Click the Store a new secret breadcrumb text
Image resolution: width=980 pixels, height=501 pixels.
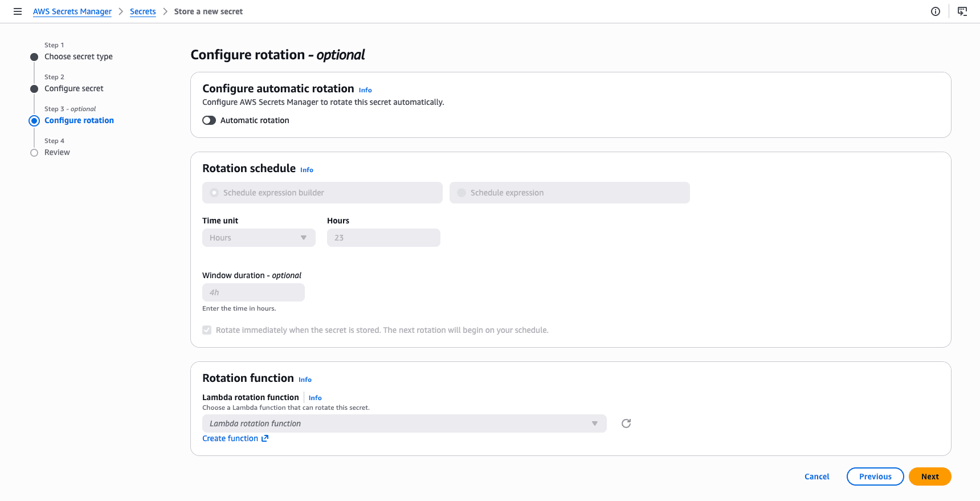[x=209, y=11]
